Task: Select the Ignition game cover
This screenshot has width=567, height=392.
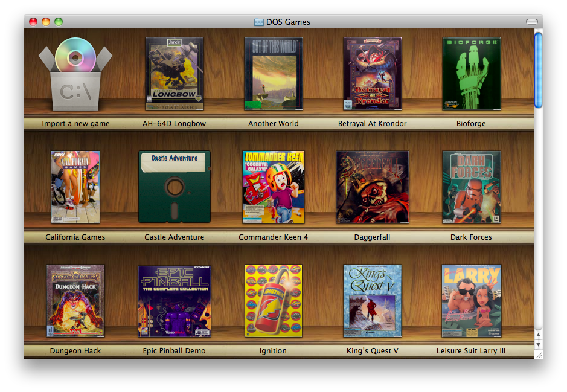Action: [274, 301]
